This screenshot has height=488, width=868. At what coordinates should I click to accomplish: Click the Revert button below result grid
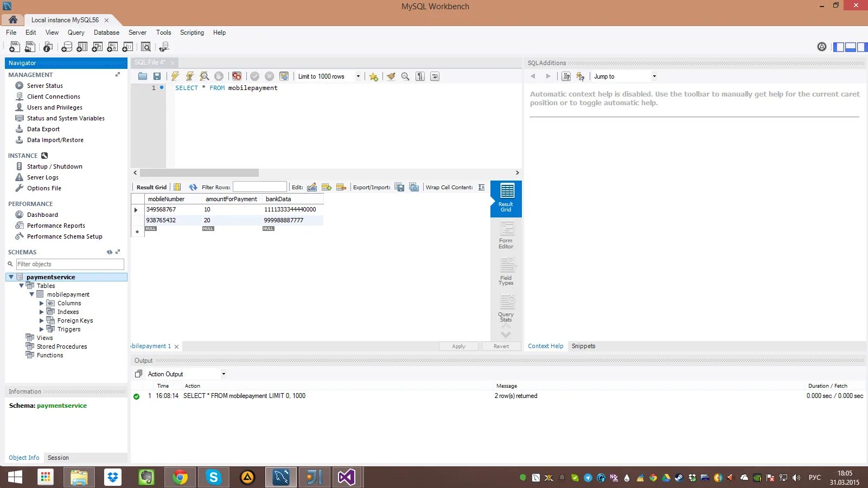(501, 346)
